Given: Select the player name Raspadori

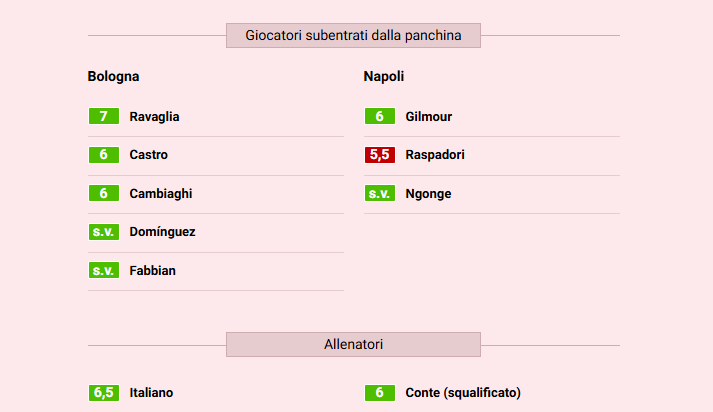Looking at the screenshot, I should (435, 155).
